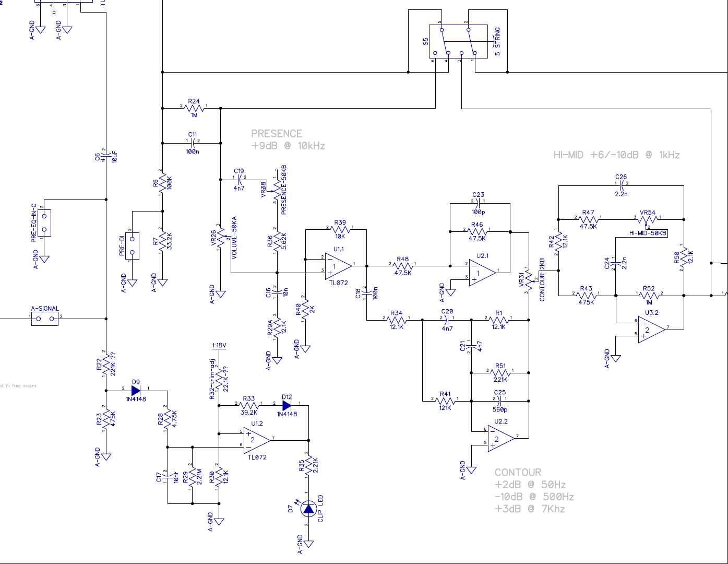
Task: Select capacitor C23 100p
Action: point(479,204)
